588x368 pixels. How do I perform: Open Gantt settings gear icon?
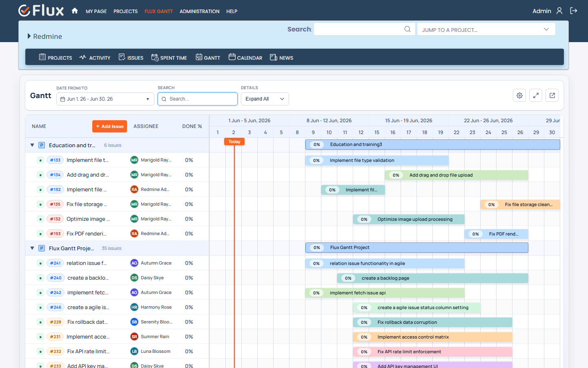[x=519, y=95]
